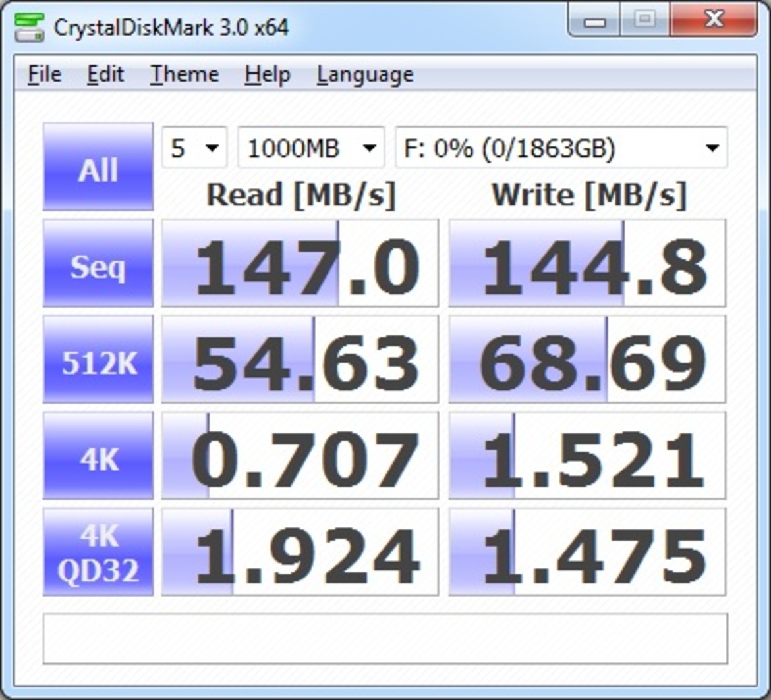Run all benchmarks with All button
The height and width of the screenshot is (700, 771).
click(x=98, y=167)
